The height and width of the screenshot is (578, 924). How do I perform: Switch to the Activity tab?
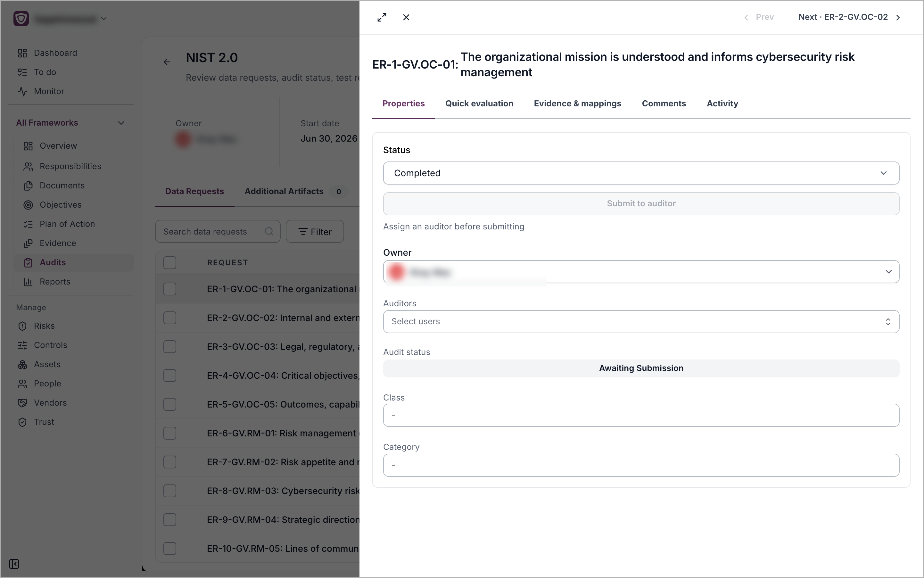[722, 103]
